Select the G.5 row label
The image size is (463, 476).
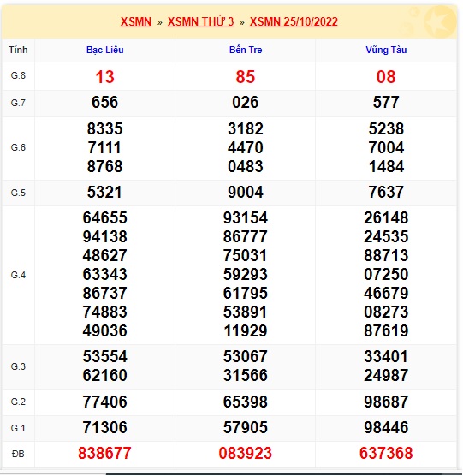pyautogui.click(x=18, y=193)
